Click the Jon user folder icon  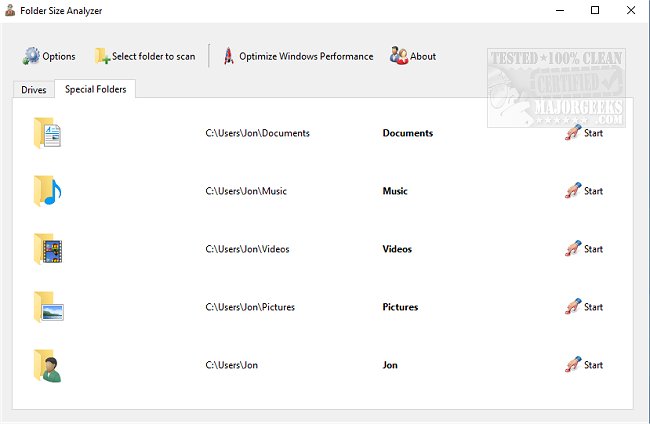click(47, 365)
